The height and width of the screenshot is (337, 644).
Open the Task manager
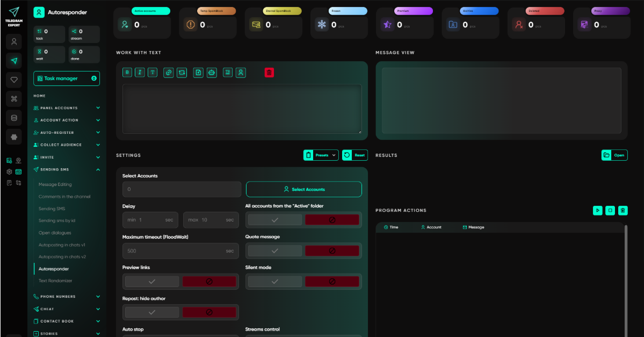67,78
